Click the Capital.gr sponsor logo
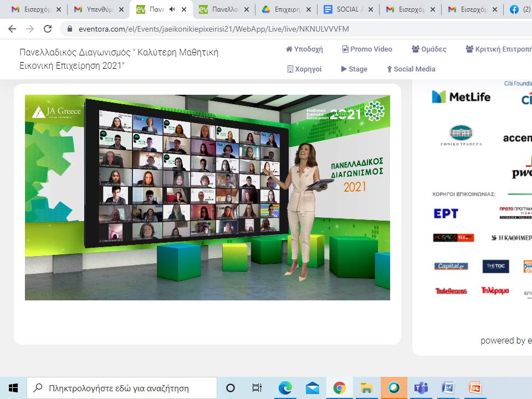532x399 pixels. (x=451, y=266)
